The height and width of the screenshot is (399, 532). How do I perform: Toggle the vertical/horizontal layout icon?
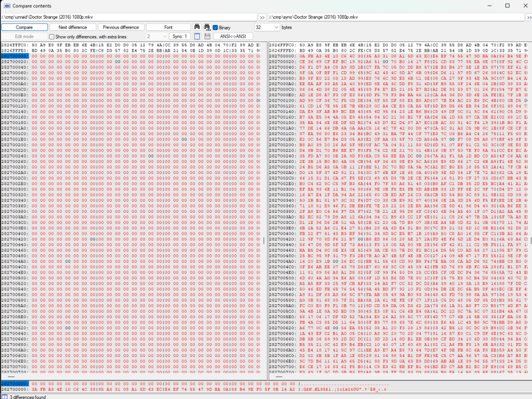(197, 36)
